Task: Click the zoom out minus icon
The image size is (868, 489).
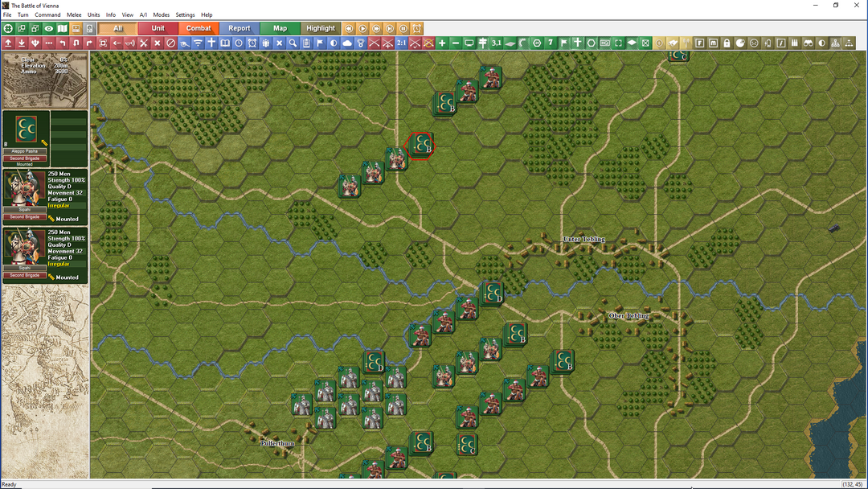Action: click(x=455, y=43)
